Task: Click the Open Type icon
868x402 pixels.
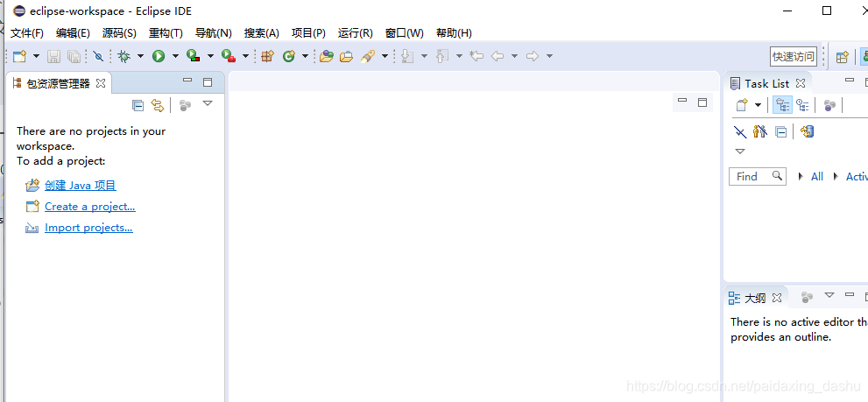Action: [x=327, y=56]
